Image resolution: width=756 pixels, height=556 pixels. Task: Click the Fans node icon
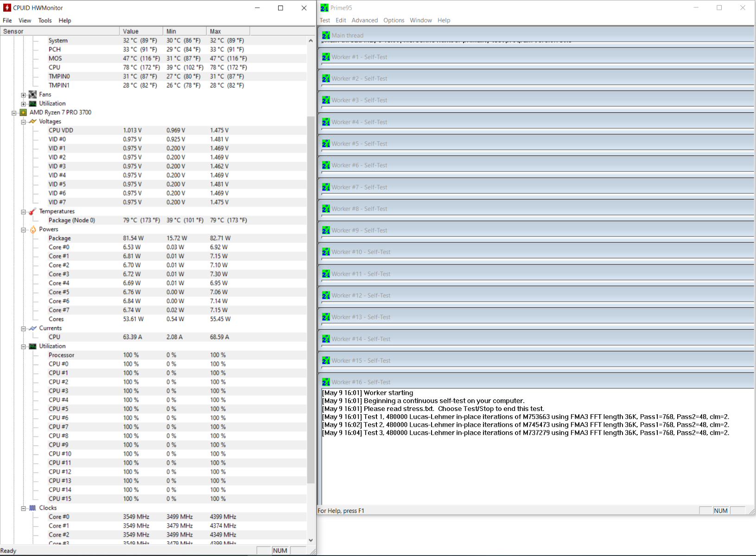click(32, 95)
